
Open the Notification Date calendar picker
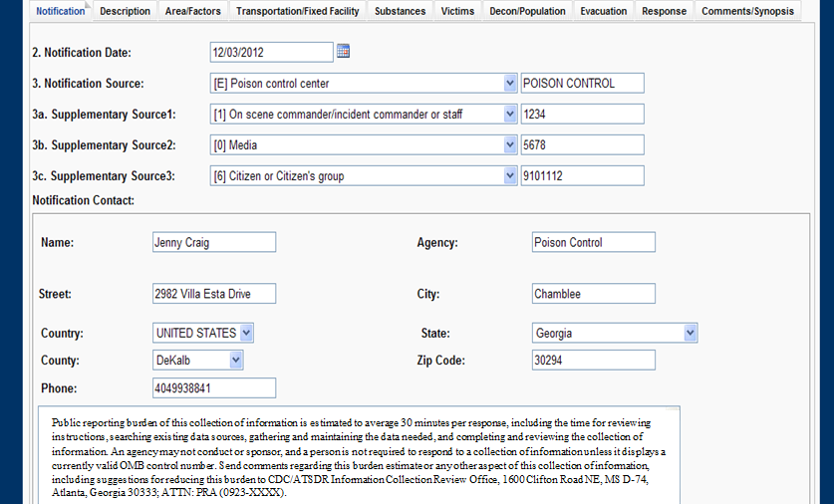point(344,51)
